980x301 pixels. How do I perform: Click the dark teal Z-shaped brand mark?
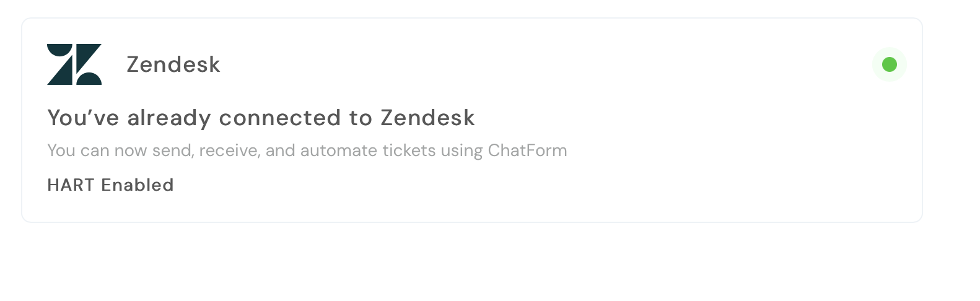click(x=74, y=64)
